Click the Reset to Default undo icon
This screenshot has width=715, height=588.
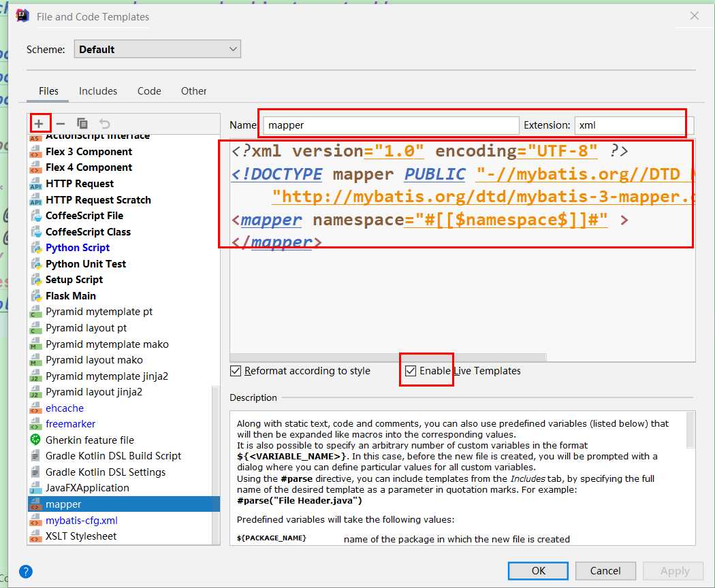click(104, 123)
